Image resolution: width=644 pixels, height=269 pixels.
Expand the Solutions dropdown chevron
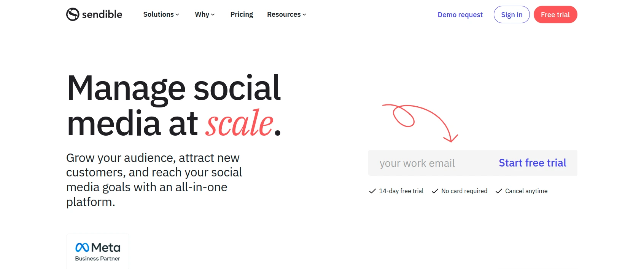click(177, 15)
